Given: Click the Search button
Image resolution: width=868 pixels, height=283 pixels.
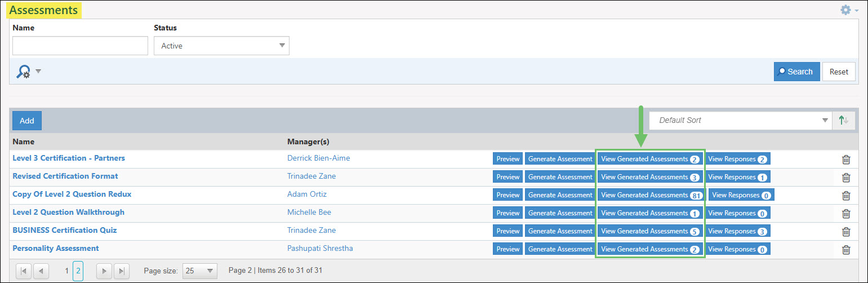Looking at the screenshot, I should click(x=796, y=72).
